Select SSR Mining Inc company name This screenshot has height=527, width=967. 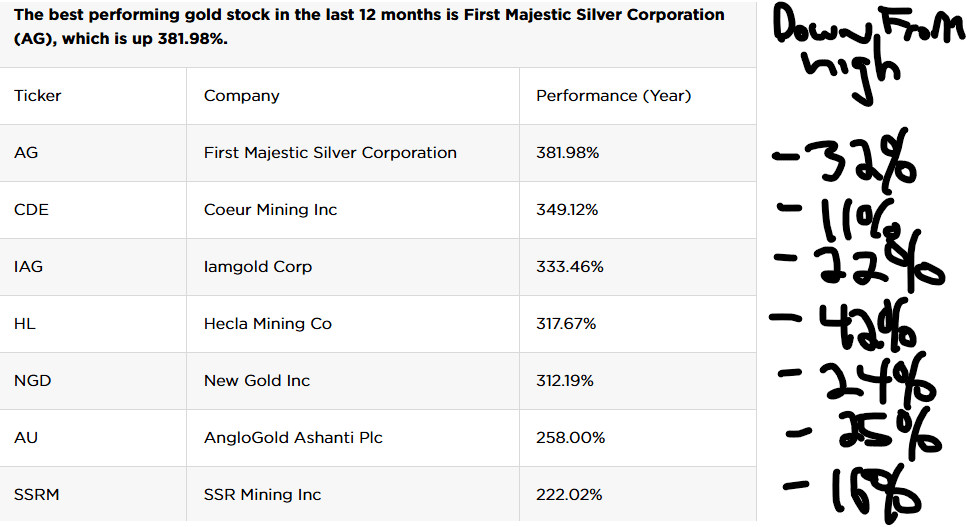[x=263, y=495]
